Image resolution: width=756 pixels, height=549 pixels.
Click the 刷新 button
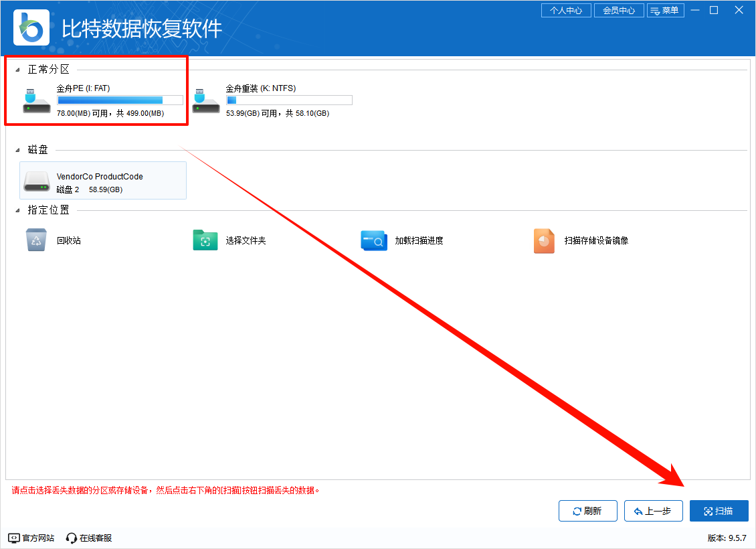(587, 511)
